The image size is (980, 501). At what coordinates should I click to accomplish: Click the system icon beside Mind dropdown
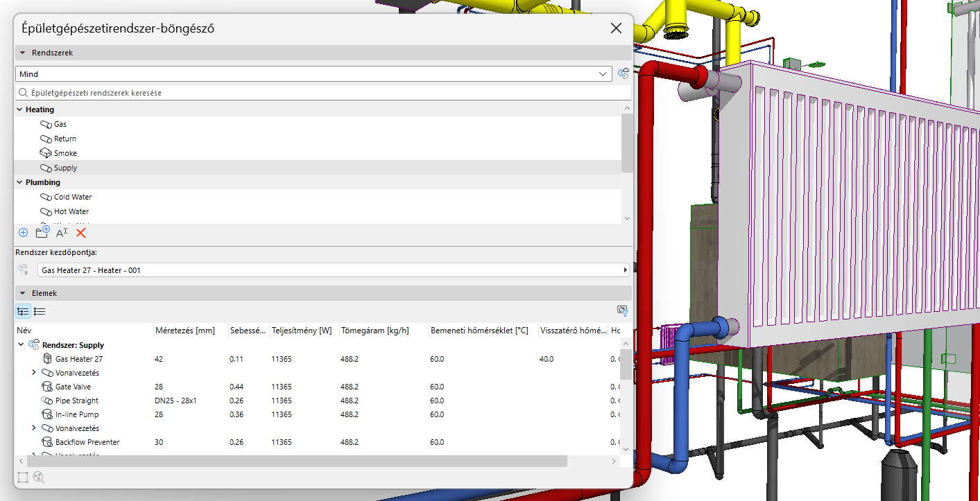[624, 73]
